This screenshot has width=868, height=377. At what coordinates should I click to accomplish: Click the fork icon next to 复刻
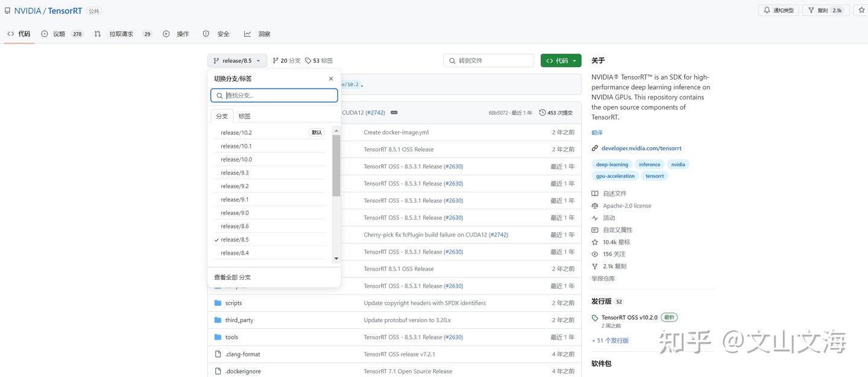[810, 10]
